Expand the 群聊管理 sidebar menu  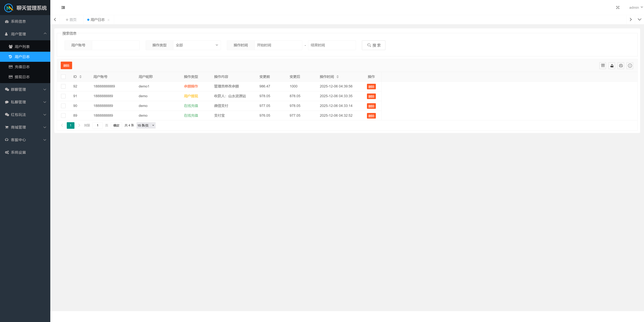25,90
